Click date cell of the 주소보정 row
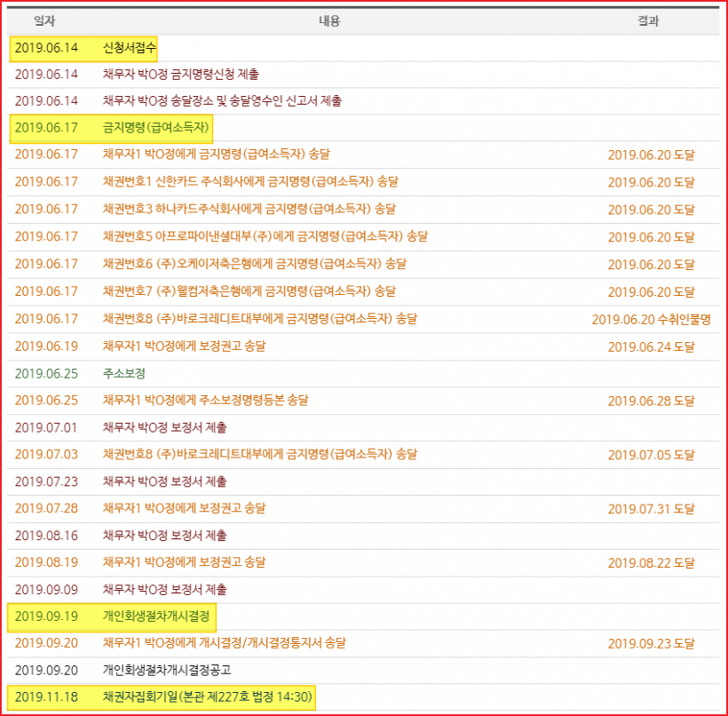 (46, 374)
